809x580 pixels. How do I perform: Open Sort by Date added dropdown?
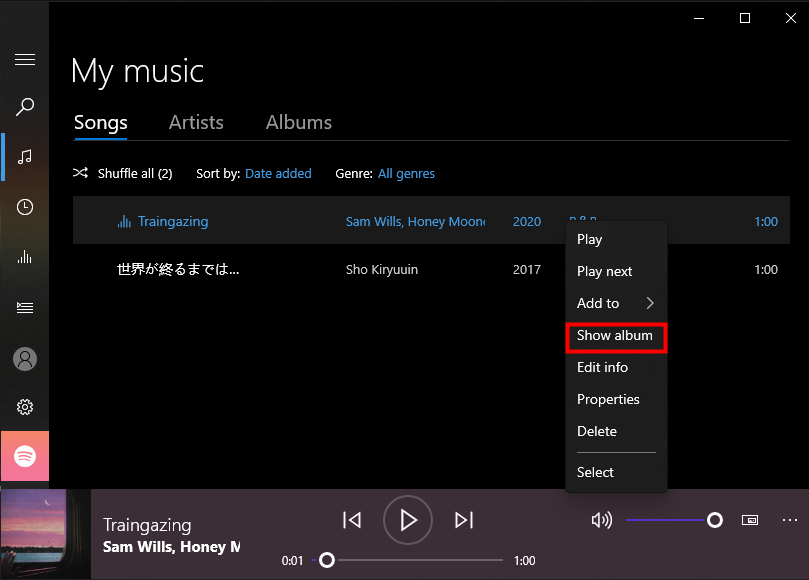point(278,173)
